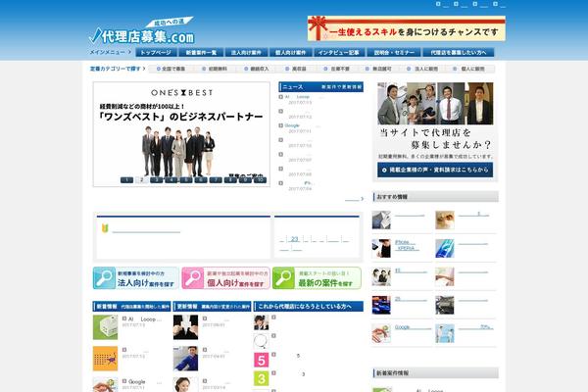Go to トップページ in main menu
Image resolution: width=588 pixels, height=392 pixels.
click(156, 53)
